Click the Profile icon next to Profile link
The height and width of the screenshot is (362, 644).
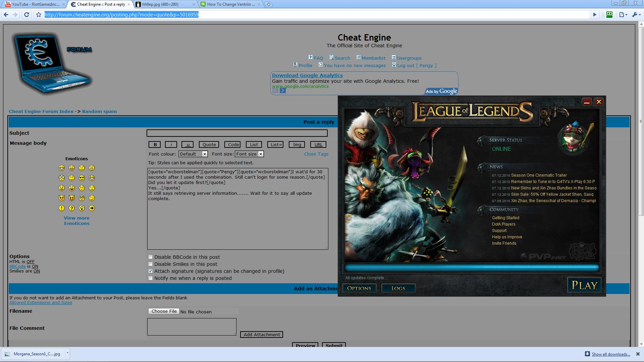point(295,65)
